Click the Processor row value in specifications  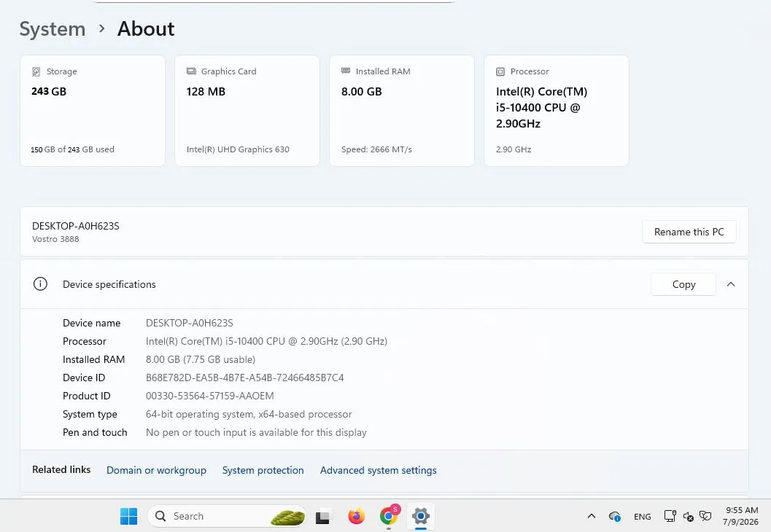266,341
